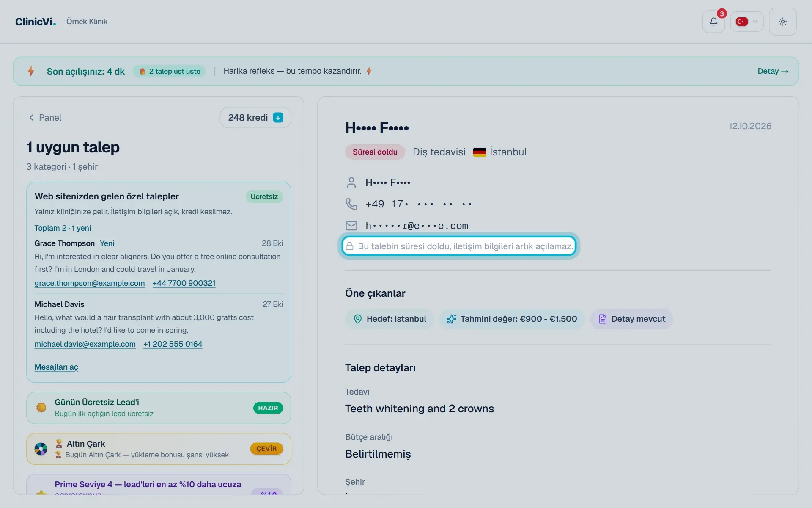Screen dimensions: 812x508
Task: Click the Web sitenizden gelen özel talepler heading
Action: tap(107, 196)
